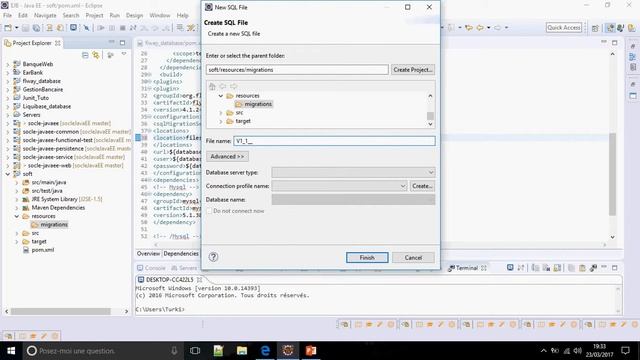The height and width of the screenshot is (360, 640).
Task: Click the Cortana search box
Action: pos(104,351)
